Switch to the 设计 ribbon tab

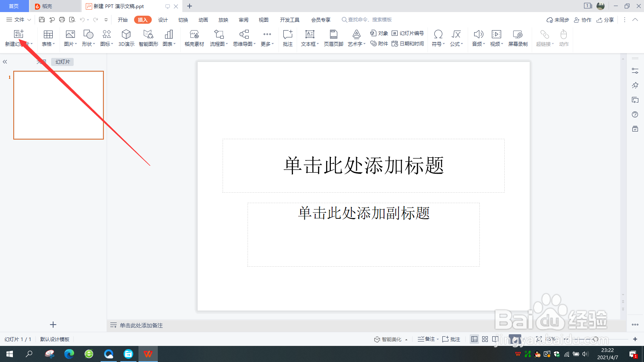click(x=163, y=19)
